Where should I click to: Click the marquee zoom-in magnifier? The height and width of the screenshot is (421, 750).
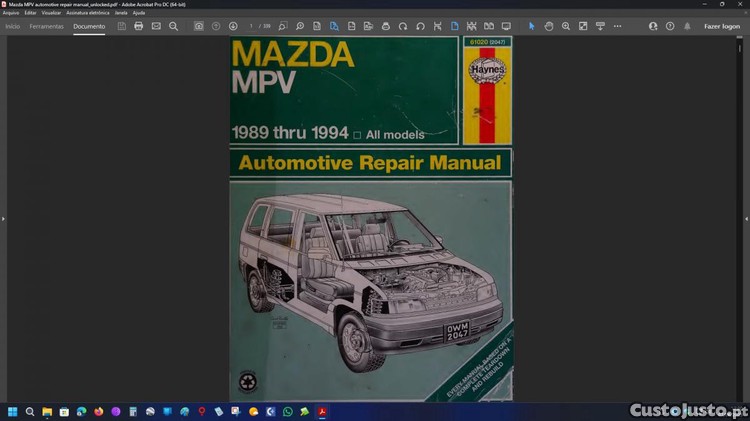[566, 26]
